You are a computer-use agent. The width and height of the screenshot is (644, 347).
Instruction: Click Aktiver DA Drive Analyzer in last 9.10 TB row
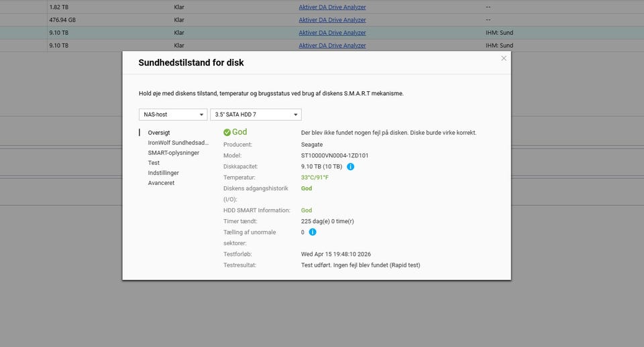pyautogui.click(x=332, y=45)
